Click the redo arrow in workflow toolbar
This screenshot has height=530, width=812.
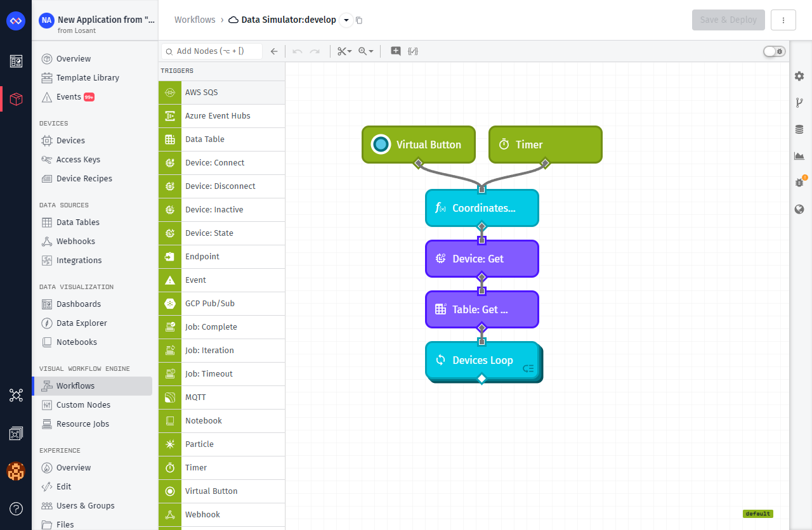click(x=315, y=51)
